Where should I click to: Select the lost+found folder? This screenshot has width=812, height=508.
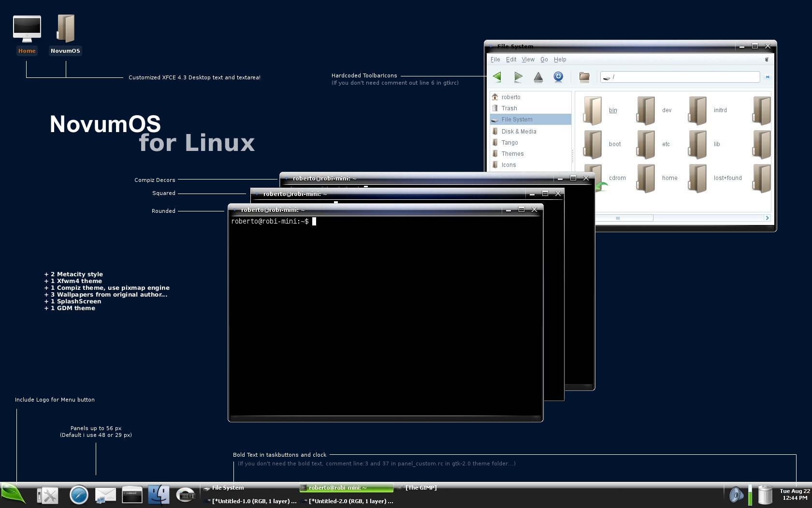pyautogui.click(x=697, y=179)
